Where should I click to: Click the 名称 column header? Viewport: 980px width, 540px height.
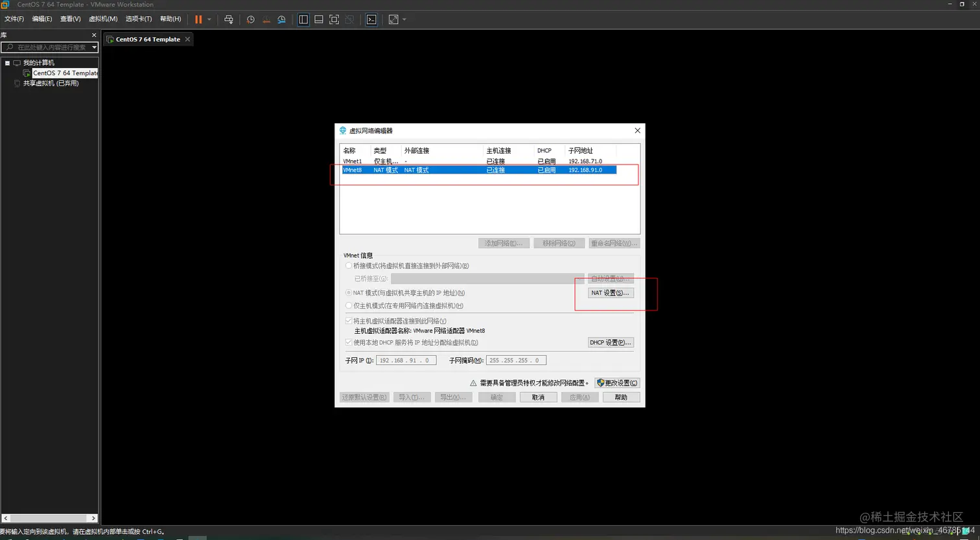[356, 151]
